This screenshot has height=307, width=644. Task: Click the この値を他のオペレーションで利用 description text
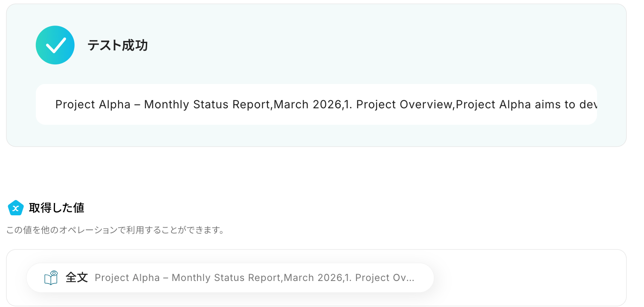(115, 231)
